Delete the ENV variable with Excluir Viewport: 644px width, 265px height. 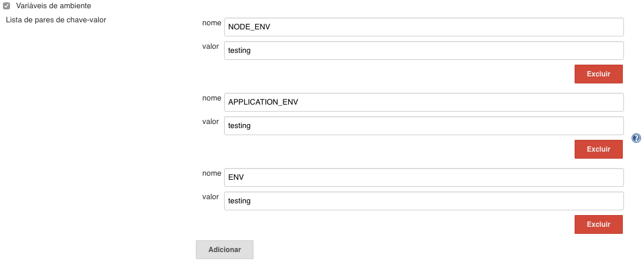pyautogui.click(x=598, y=224)
